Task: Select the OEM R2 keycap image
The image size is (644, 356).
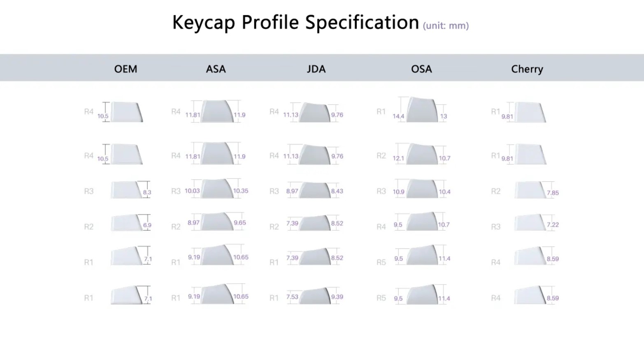Action: pyautogui.click(x=126, y=223)
